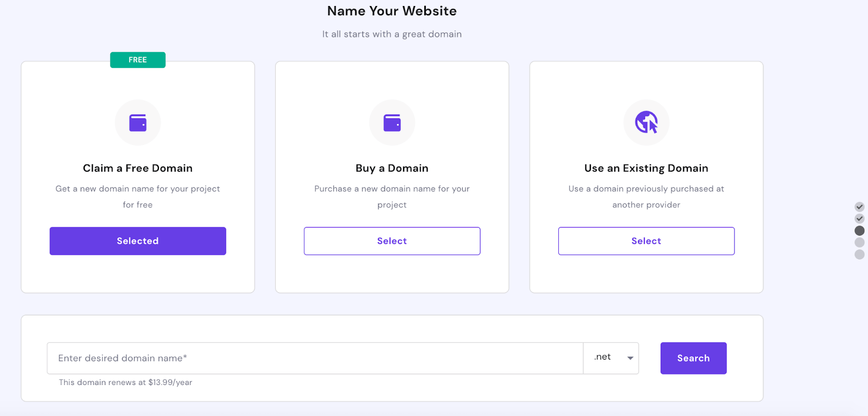Viewport: 868px width, 416px height.
Task: Go to the fourth step dot indicator
Action: (x=859, y=243)
